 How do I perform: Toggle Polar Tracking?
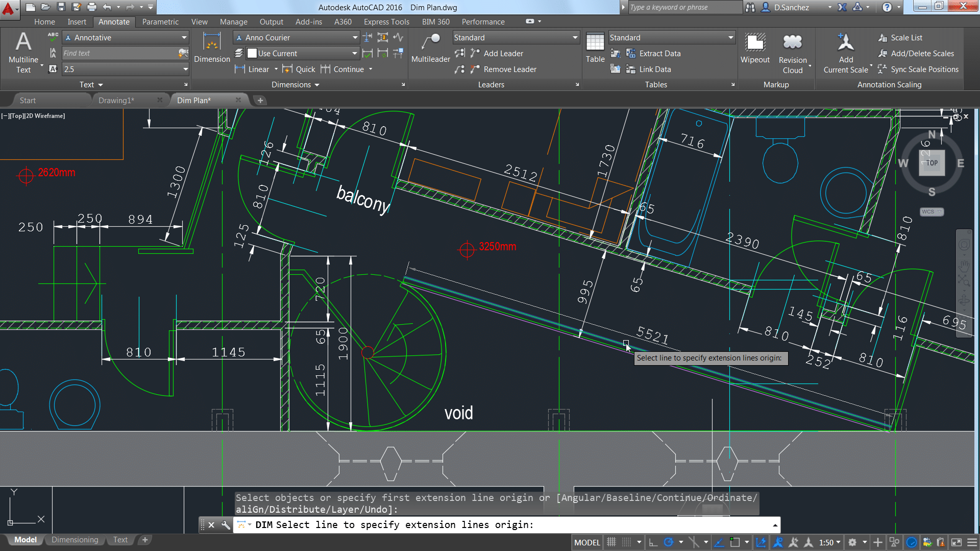[668, 542]
